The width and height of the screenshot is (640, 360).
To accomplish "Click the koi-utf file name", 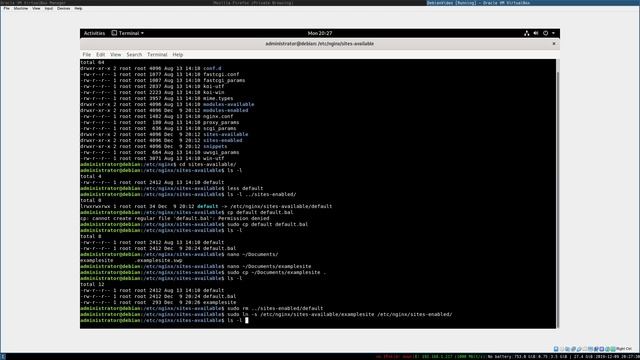I will click(213, 87).
